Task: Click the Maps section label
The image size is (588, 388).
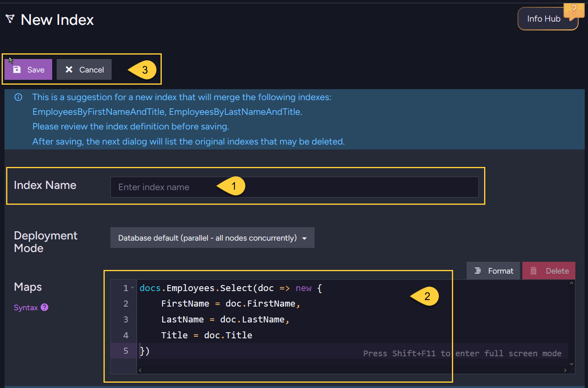Action: (x=28, y=287)
